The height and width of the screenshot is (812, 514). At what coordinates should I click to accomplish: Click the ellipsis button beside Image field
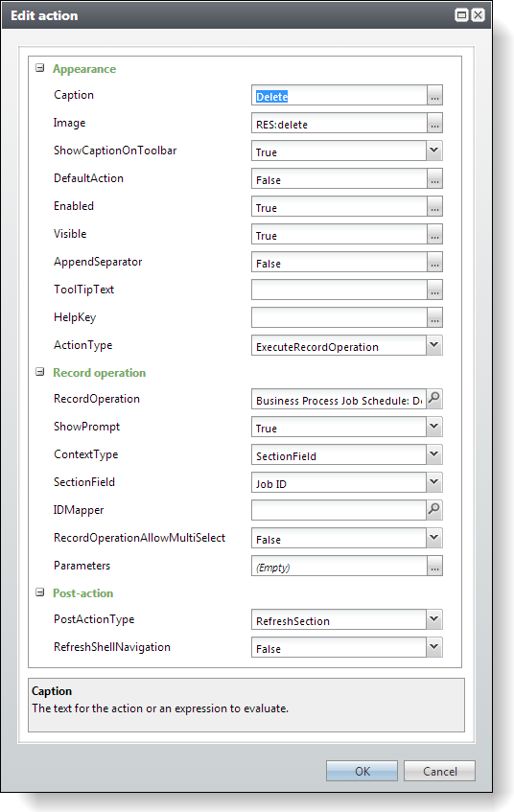click(434, 124)
